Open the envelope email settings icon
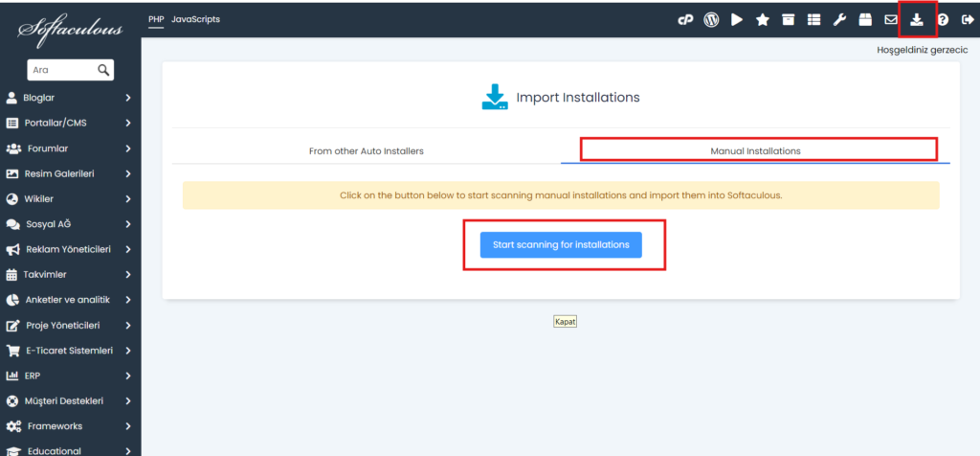This screenshot has width=980, height=456. click(891, 20)
